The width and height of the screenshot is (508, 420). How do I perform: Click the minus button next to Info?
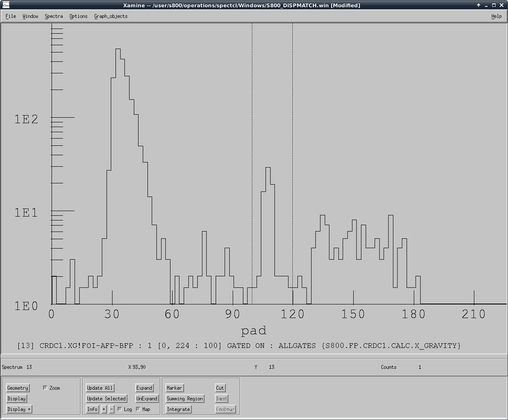coord(112,409)
